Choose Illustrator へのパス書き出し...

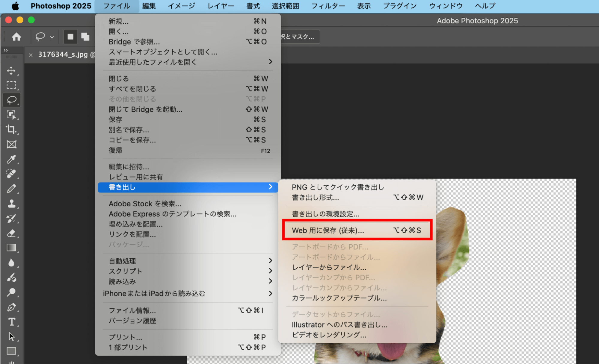click(357, 325)
